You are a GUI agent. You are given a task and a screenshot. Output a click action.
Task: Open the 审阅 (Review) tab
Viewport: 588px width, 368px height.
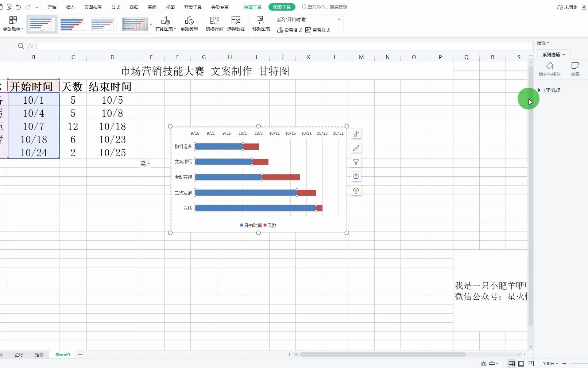coord(152,7)
